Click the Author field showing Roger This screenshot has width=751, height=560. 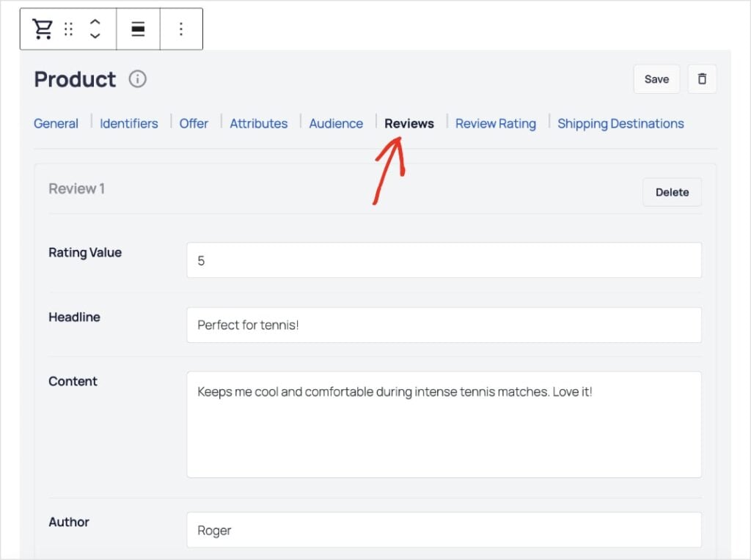(x=444, y=530)
